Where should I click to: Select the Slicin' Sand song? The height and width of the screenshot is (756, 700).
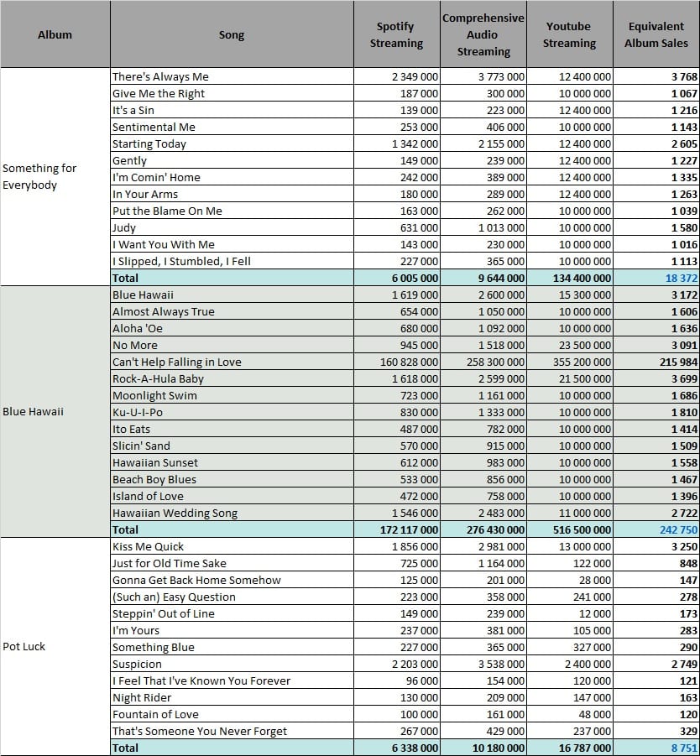(x=232, y=446)
